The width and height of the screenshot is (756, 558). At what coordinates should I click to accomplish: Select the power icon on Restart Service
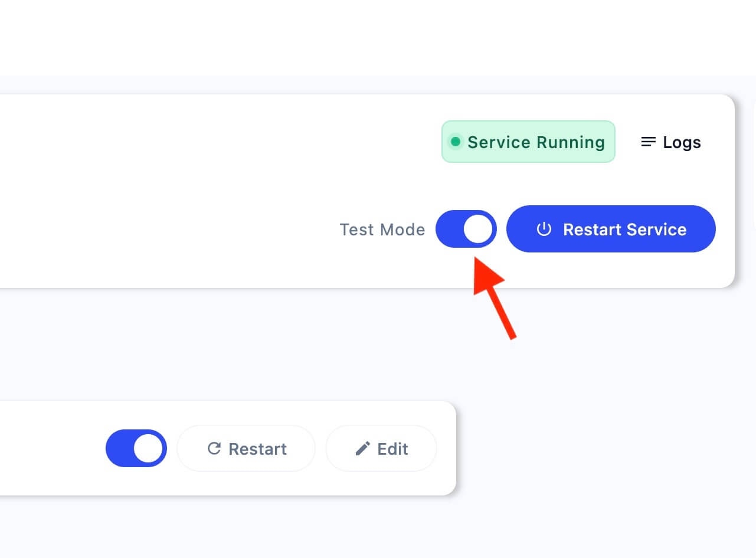tap(544, 229)
